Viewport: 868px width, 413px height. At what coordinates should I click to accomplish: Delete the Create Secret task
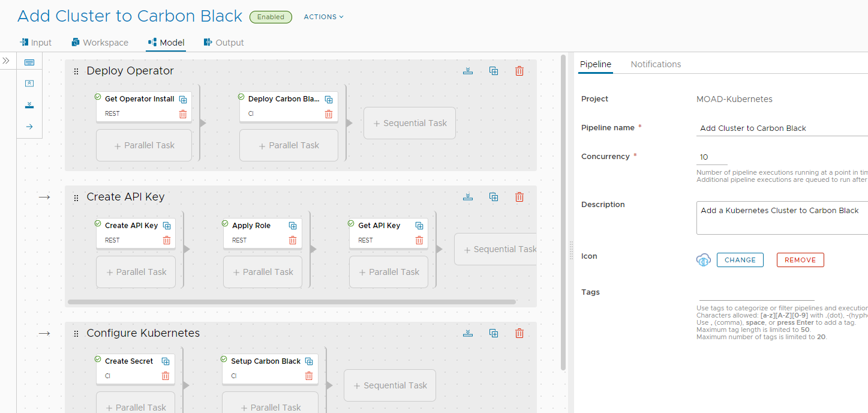pos(166,376)
